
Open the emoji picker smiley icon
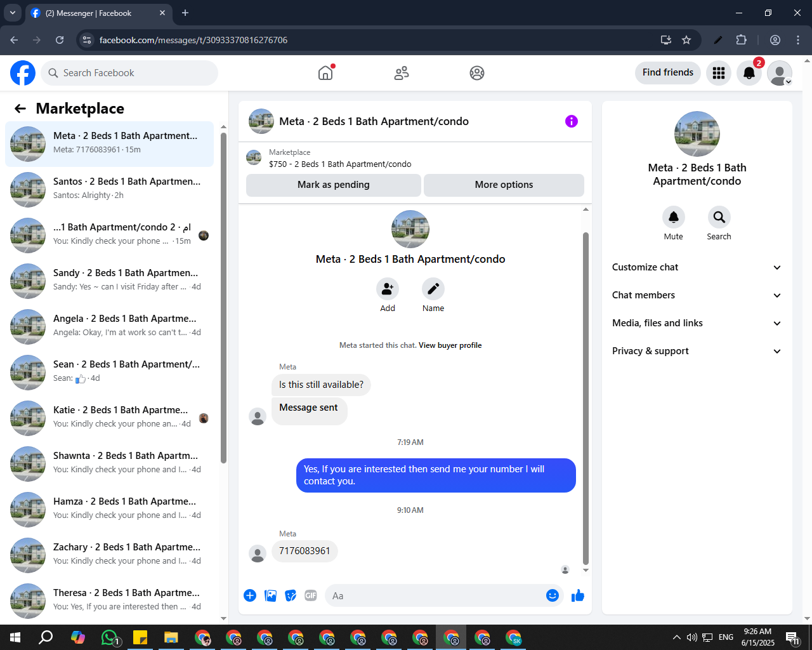point(553,595)
